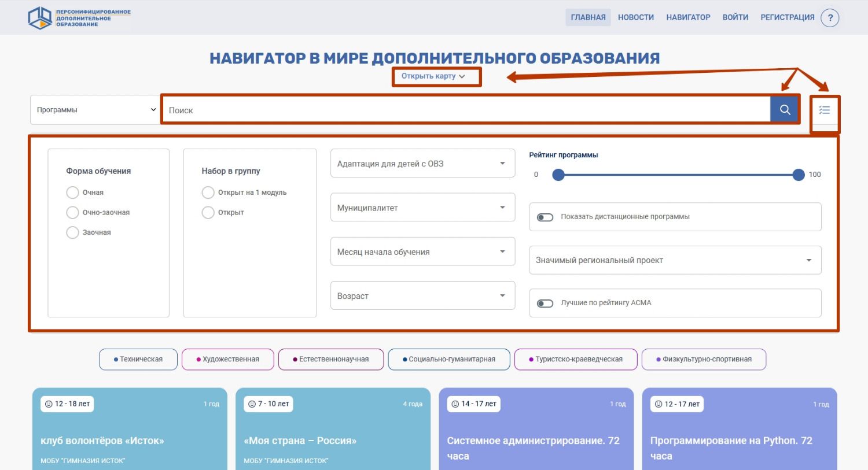Open the Возраст dropdown
This screenshot has width=868, height=470.
tap(422, 295)
